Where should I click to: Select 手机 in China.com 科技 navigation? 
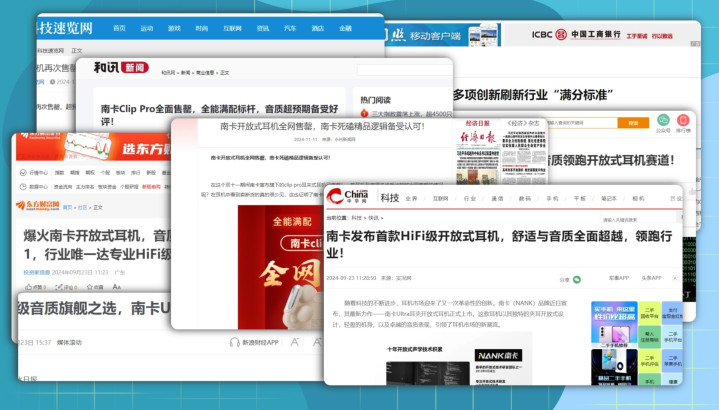click(x=552, y=199)
